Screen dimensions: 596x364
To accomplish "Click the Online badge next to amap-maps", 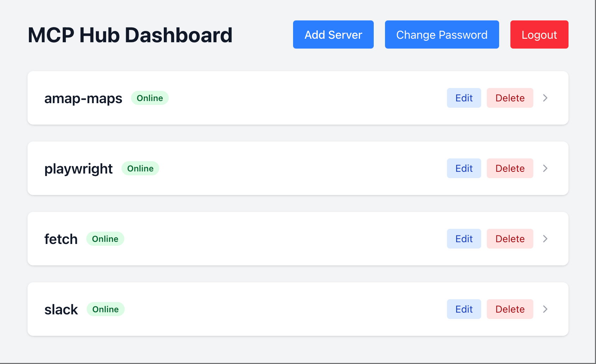I will 150,98.
